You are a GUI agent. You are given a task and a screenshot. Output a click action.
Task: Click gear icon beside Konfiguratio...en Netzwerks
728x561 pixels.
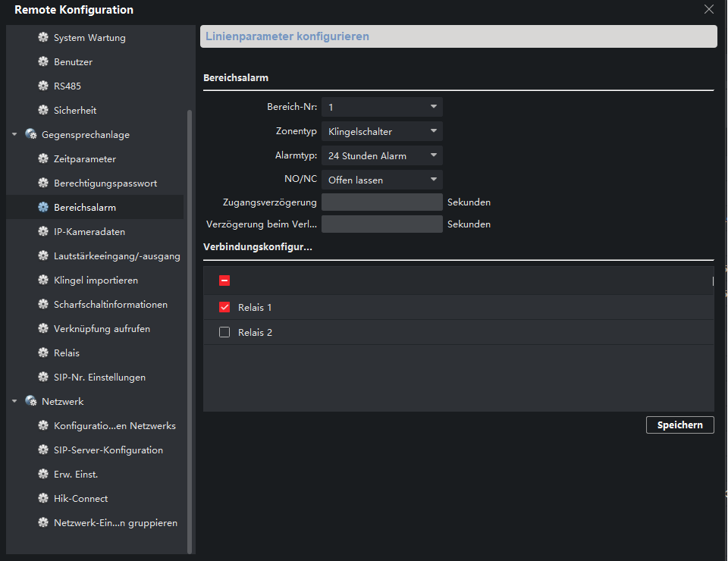tap(43, 425)
